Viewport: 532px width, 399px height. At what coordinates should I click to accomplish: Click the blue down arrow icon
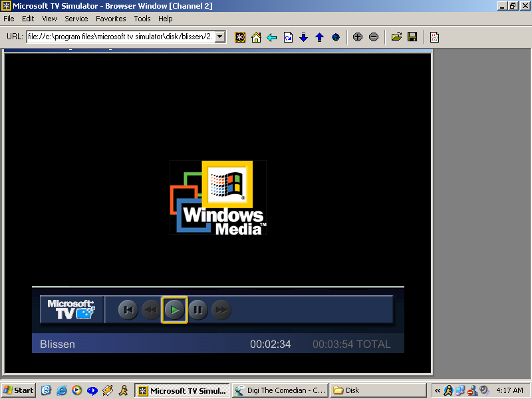(x=304, y=37)
